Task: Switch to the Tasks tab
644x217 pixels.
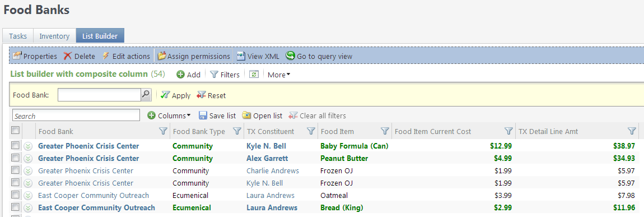Action: coord(18,36)
